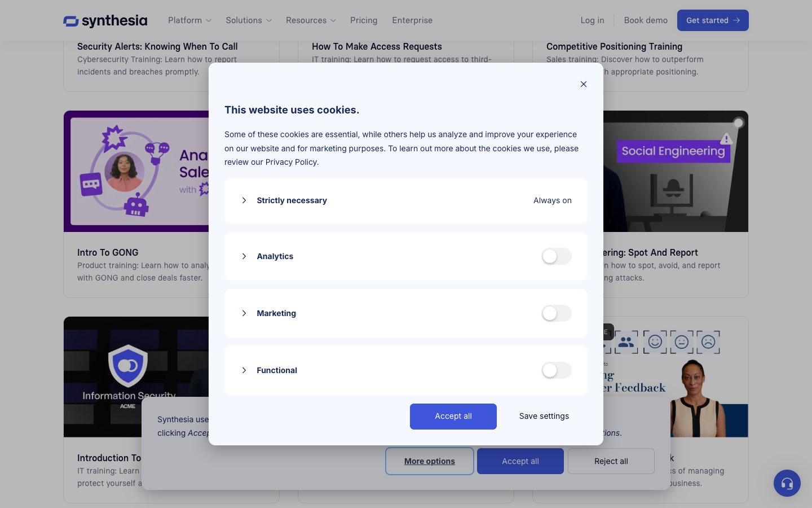This screenshot has width=812, height=508.
Task: Click the Log in link
Action: point(592,20)
